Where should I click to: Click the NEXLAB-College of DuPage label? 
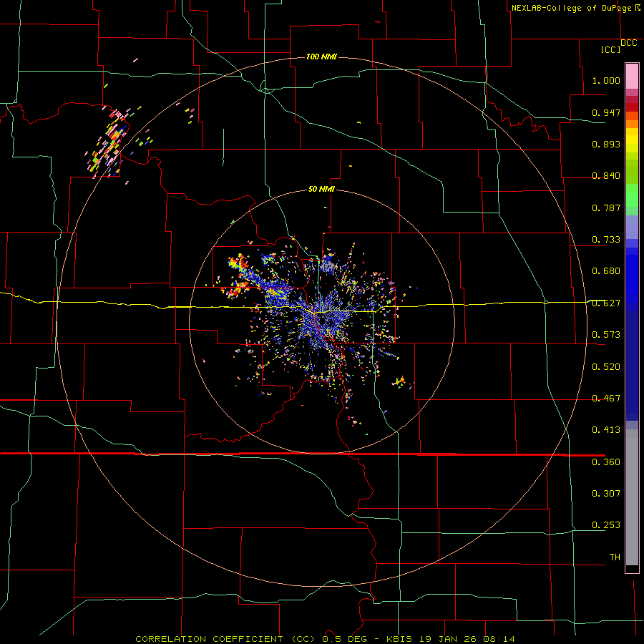pyautogui.click(x=572, y=8)
